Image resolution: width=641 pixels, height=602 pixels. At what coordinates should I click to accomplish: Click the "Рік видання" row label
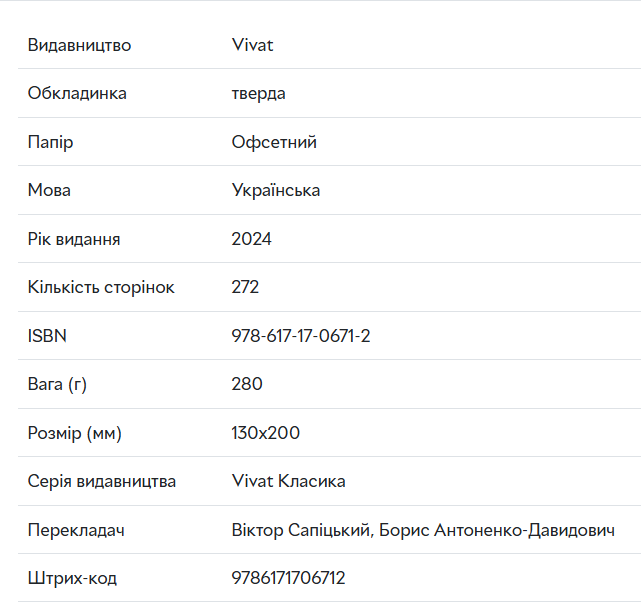(x=74, y=239)
